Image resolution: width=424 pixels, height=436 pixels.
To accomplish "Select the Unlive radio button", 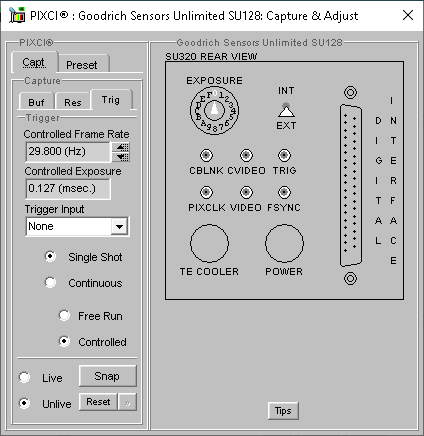I will 24,403.
